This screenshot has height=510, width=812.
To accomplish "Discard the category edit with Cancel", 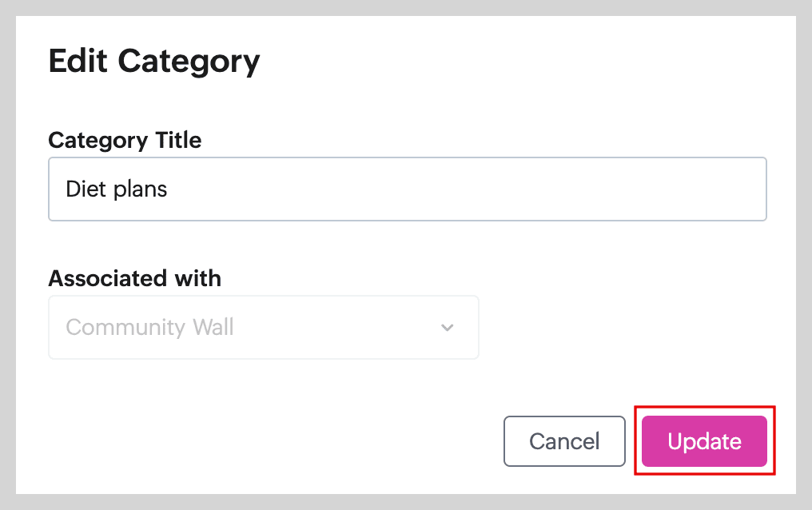I will click(x=564, y=441).
